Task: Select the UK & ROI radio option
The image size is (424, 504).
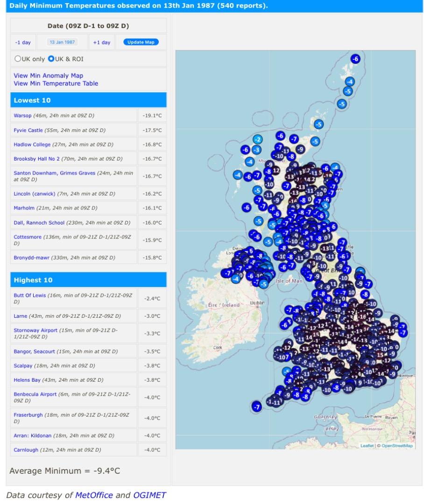Action: [51, 59]
